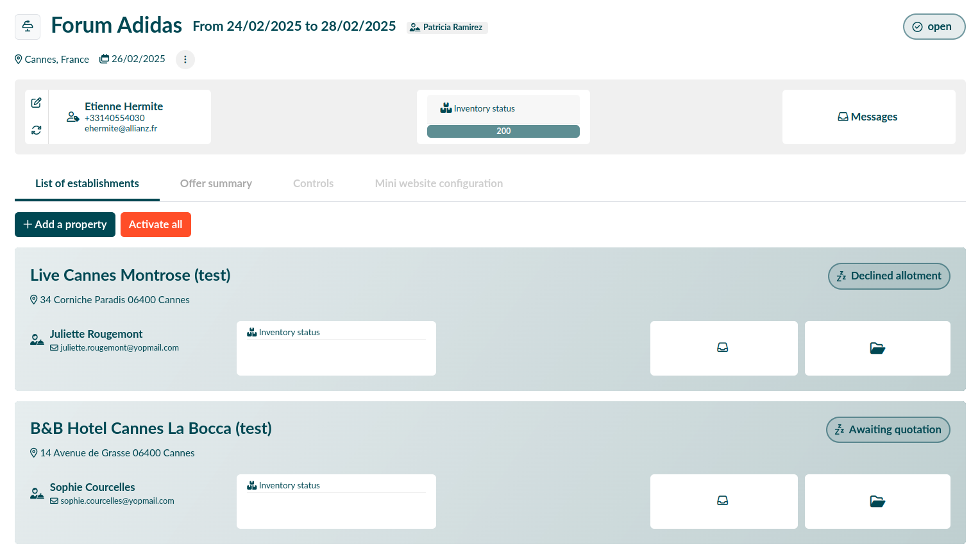This screenshot has height=548, width=980.
Task: Click the calendar icon by 26/02/2025
Action: [104, 59]
